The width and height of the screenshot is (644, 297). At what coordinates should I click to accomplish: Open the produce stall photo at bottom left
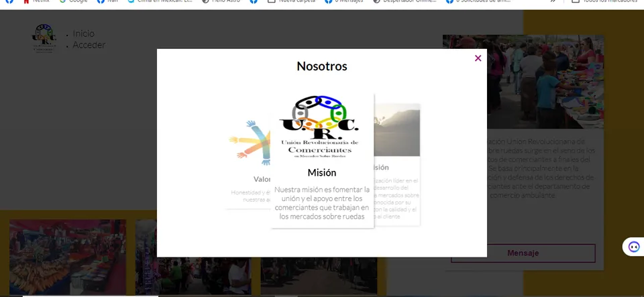[68, 257]
